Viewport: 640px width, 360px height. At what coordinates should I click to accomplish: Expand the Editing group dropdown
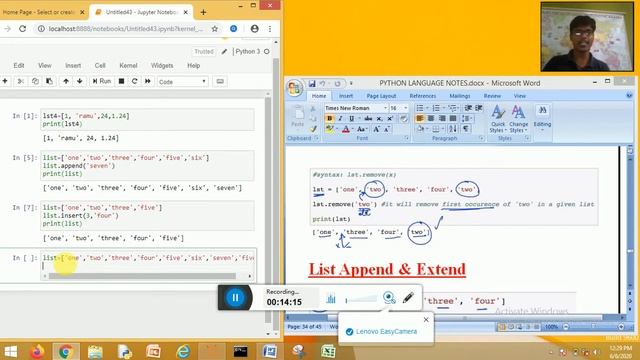542,118
